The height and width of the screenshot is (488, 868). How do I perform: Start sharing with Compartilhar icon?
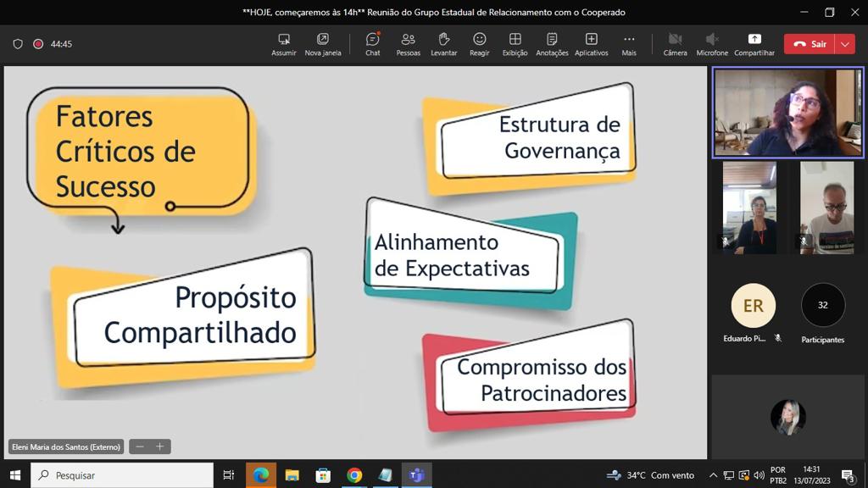(754, 44)
